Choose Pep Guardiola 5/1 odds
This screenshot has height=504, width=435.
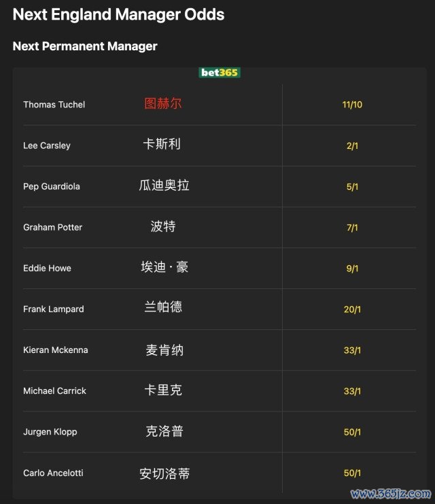[x=352, y=187]
